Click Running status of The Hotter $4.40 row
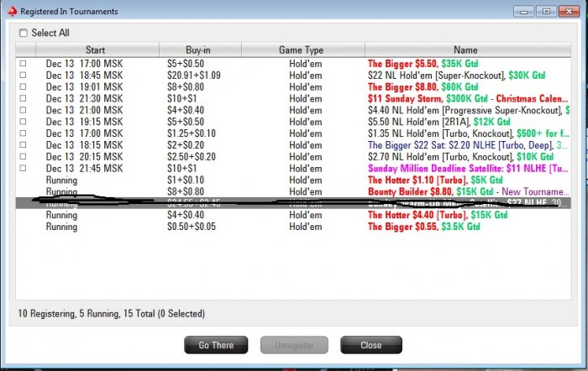The height and width of the screenshot is (371, 588). [61, 215]
